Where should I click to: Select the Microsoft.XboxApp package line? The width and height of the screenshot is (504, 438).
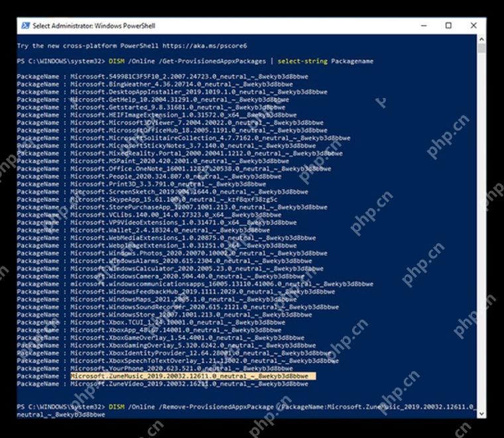149,330
